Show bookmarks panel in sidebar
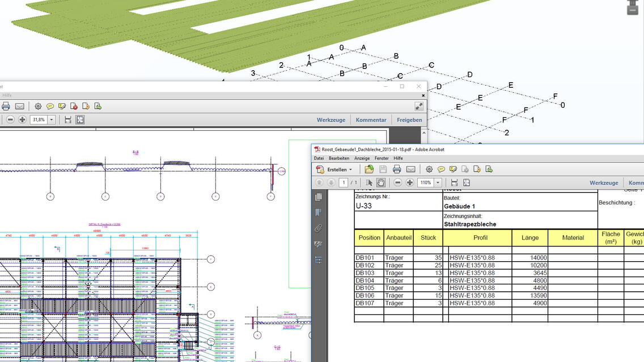 pyautogui.click(x=318, y=212)
